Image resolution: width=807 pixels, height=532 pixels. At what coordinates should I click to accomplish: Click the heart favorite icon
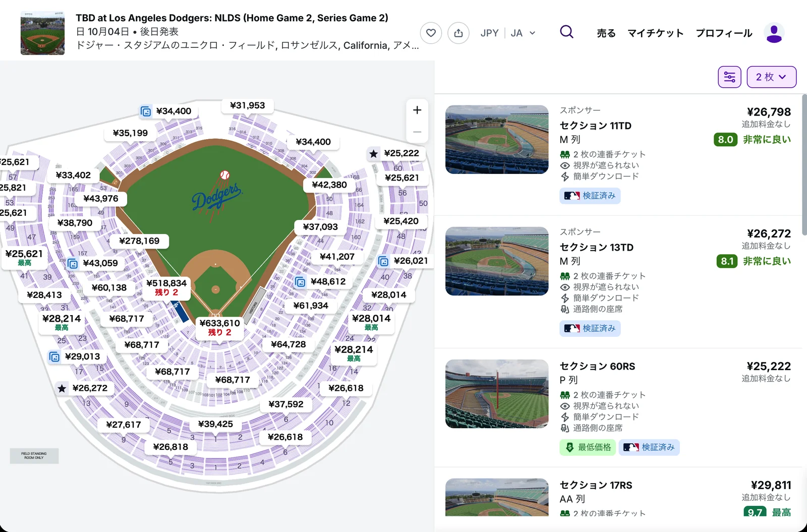(x=431, y=33)
